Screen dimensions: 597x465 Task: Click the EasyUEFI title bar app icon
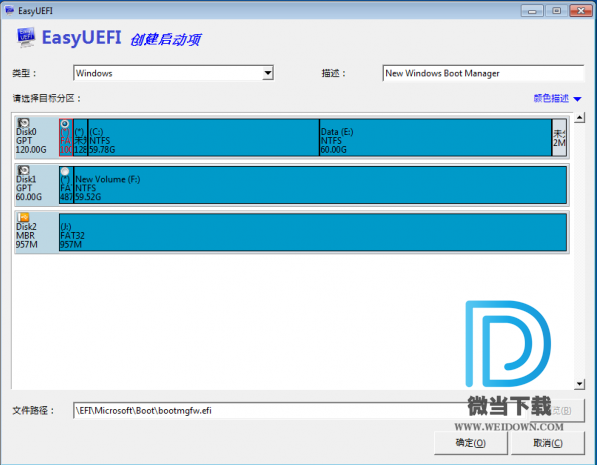(x=10, y=10)
